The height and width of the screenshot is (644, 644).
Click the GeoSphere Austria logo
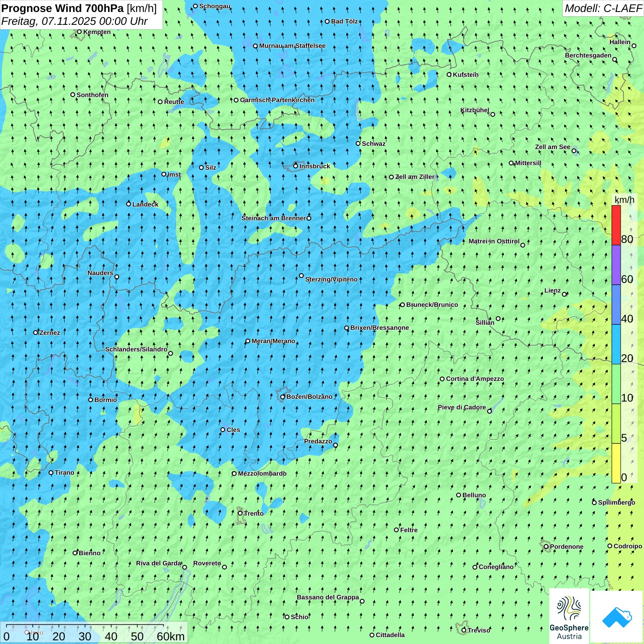(569, 616)
